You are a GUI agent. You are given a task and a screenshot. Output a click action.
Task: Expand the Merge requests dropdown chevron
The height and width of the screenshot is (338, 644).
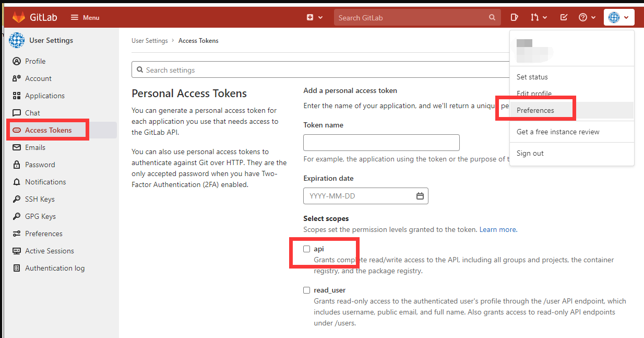[x=545, y=17]
